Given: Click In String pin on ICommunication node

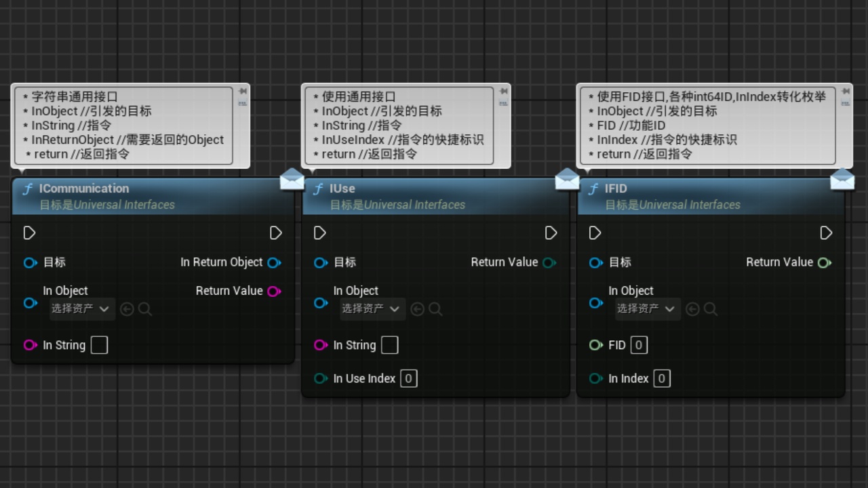Looking at the screenshot, I should point(31,345).
